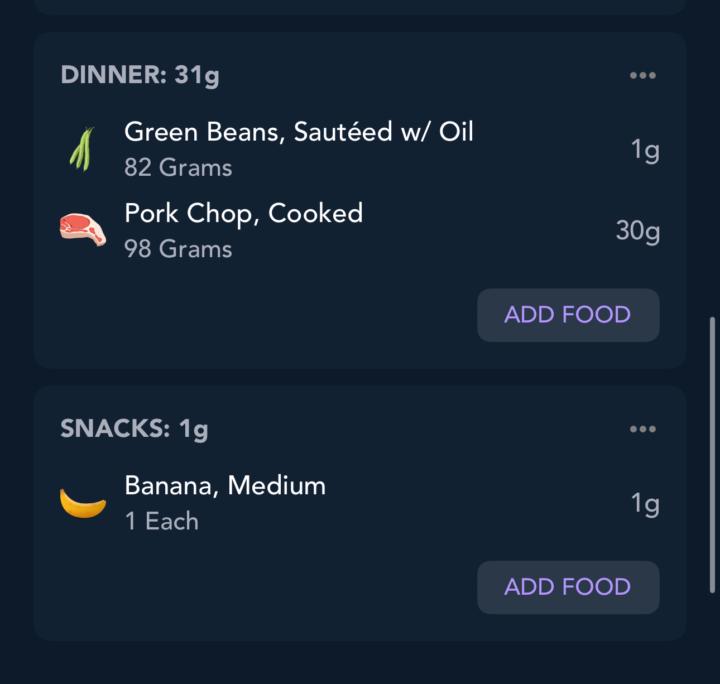Tap the green beans food icon
Screen dimensions: 720x684
82,149
